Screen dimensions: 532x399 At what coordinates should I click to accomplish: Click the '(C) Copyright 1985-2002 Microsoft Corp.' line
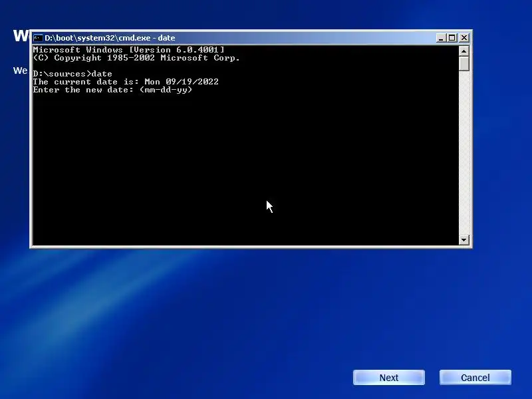[x=136, y=58]
